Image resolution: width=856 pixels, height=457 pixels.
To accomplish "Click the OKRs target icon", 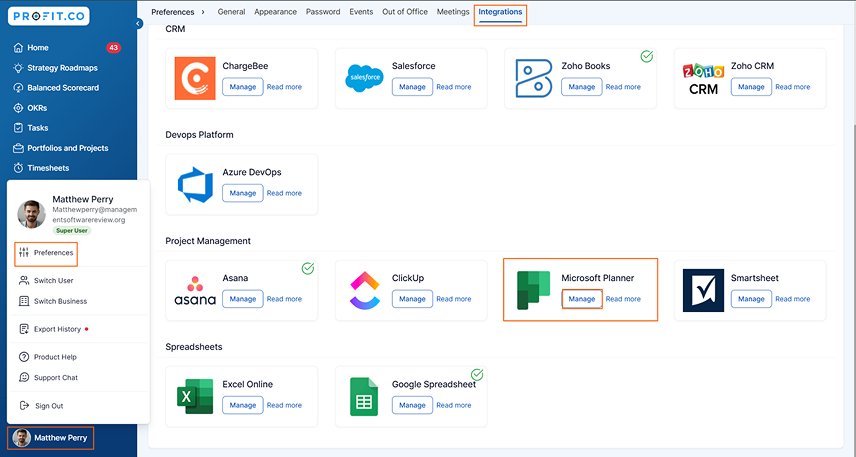I will (x=18, y=108).
